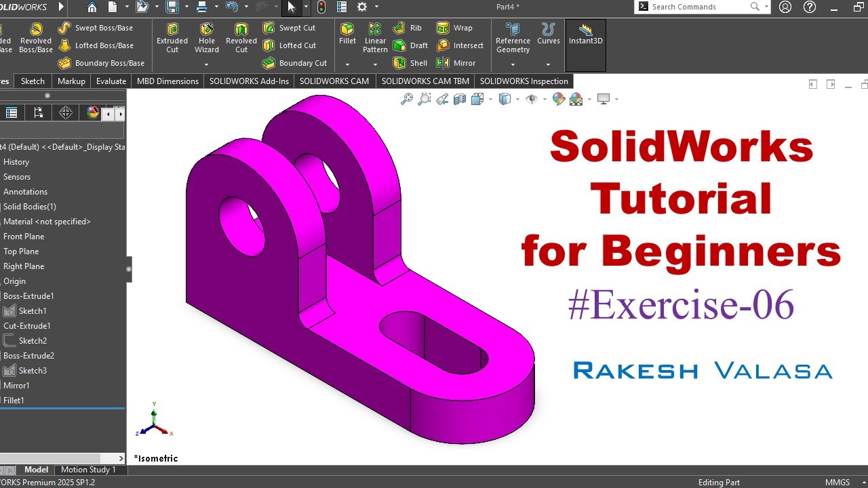This screenshot has width=868, height=488.
Task: Apply the Fillet feature tool
Action: click(347, 34)
